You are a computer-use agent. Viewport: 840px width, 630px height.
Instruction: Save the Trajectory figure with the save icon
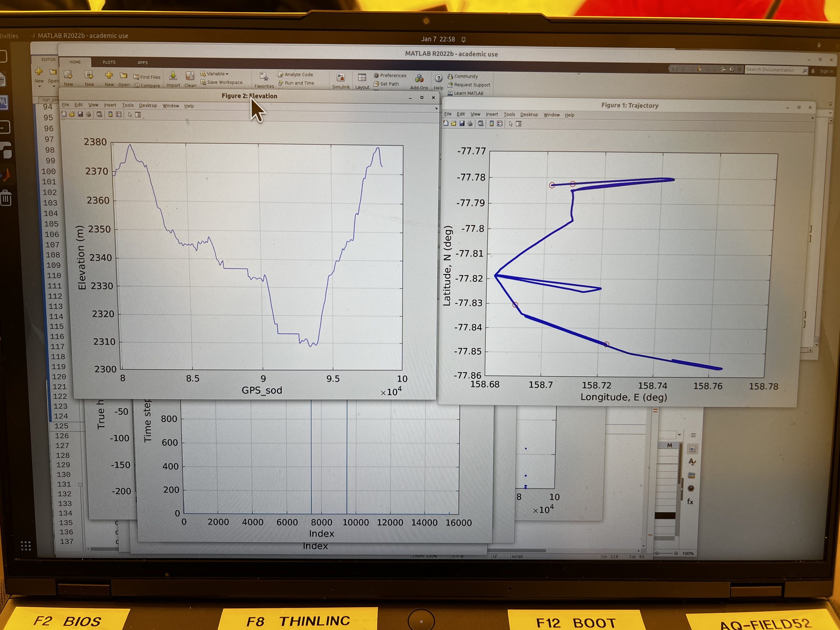coord(462,124)
